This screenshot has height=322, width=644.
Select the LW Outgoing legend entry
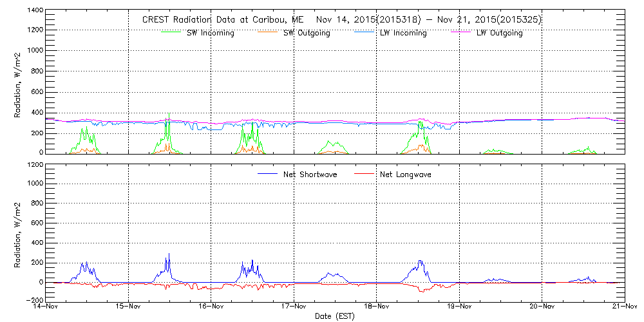tap(499, 33)
